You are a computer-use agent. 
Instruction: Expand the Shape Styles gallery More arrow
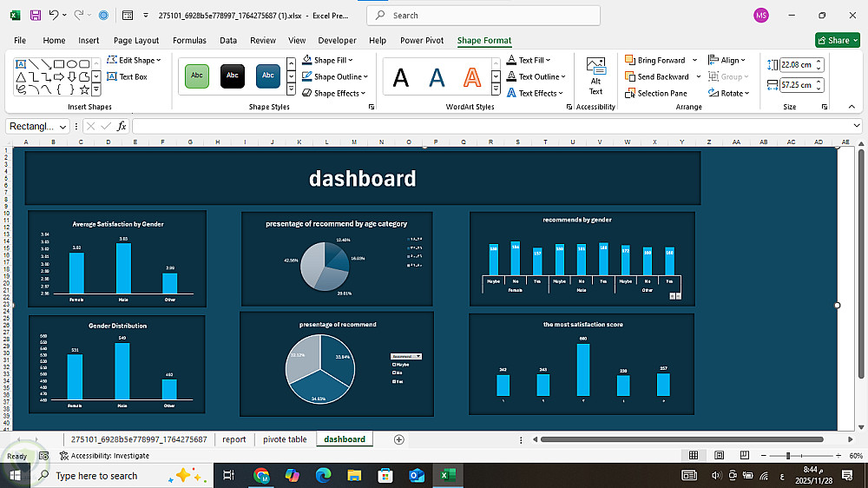tap(291, 89)
